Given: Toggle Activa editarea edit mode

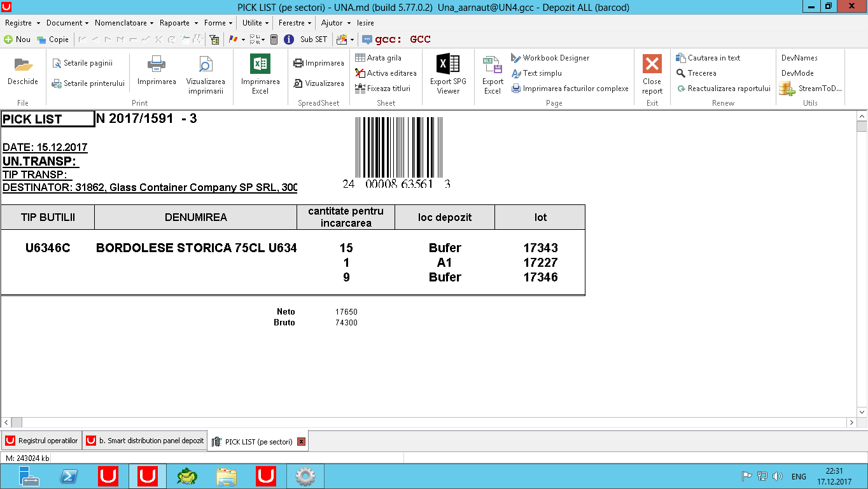Looking at the screenshot, I should pyautogui.click(x=386, y=73).
